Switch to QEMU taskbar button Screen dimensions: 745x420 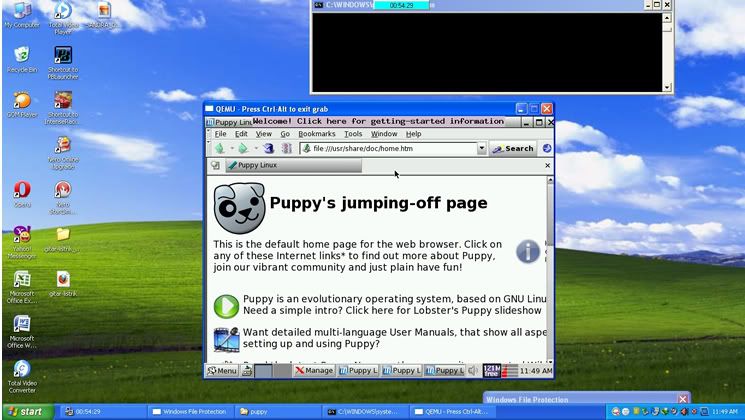(x=452, y=411)
